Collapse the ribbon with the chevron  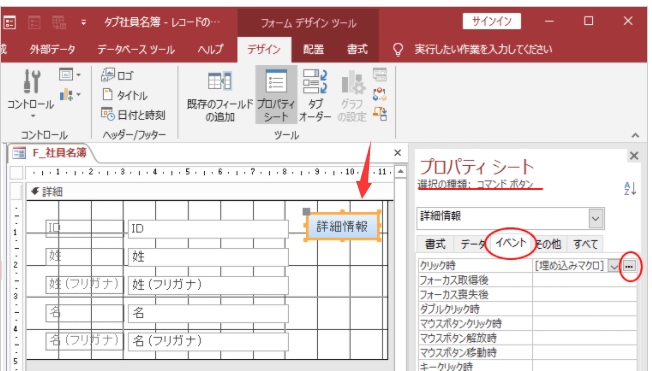[635, 135]
